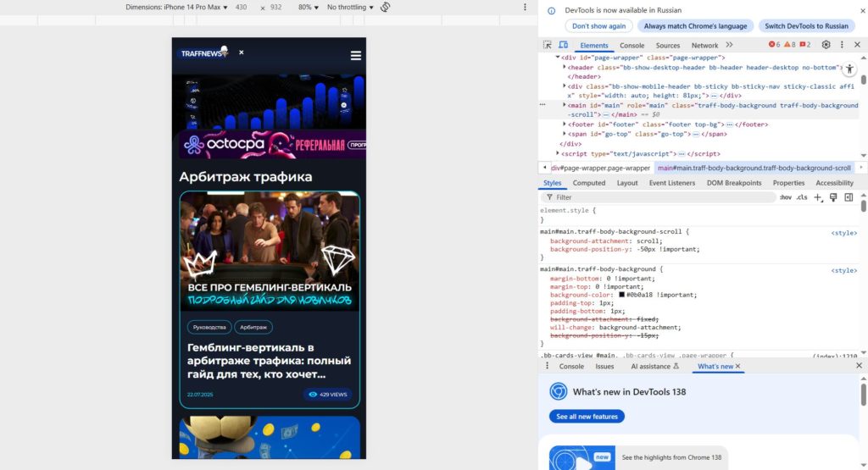Open the DOM Breakpoints tab
868x470 pixels.
click(x=734, y=183)
